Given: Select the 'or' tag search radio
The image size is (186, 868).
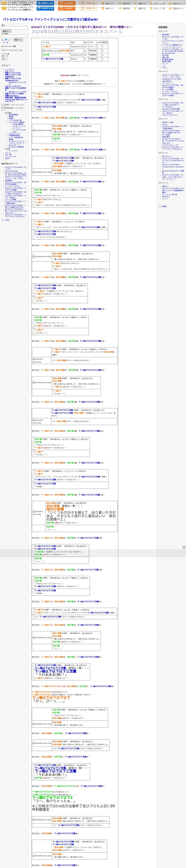Looking at the screenshot, I should point(11,39).
